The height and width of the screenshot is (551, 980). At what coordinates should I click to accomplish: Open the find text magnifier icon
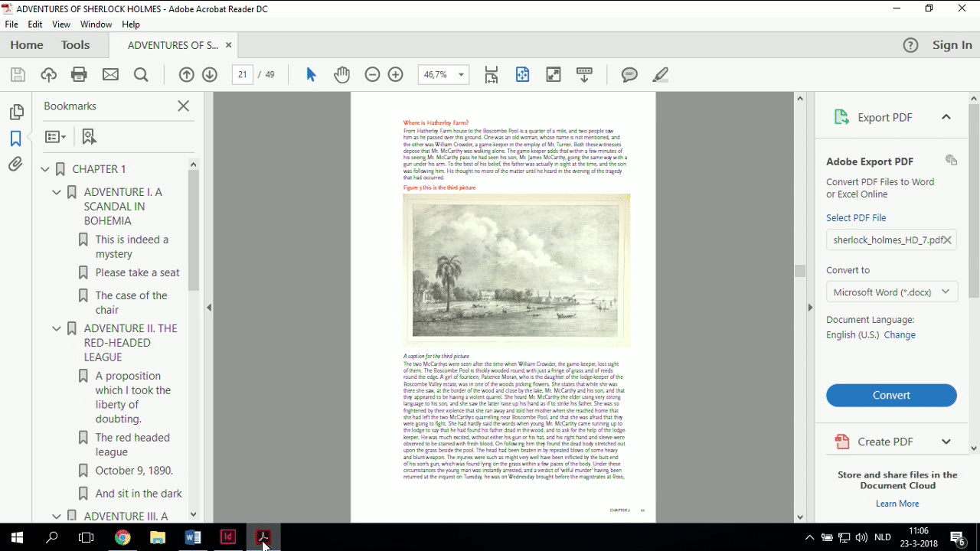coord(141,74)
